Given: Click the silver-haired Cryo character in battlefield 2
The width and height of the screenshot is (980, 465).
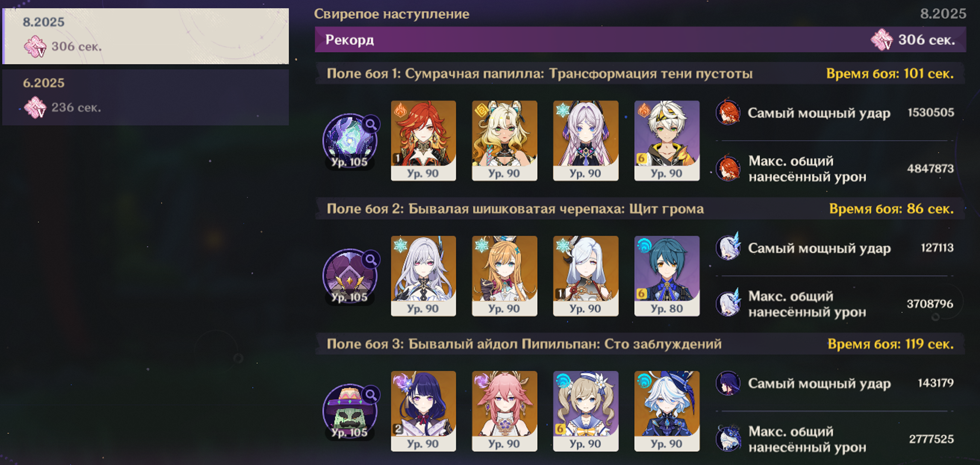Looking at the screenshot, I should [424, 276].
